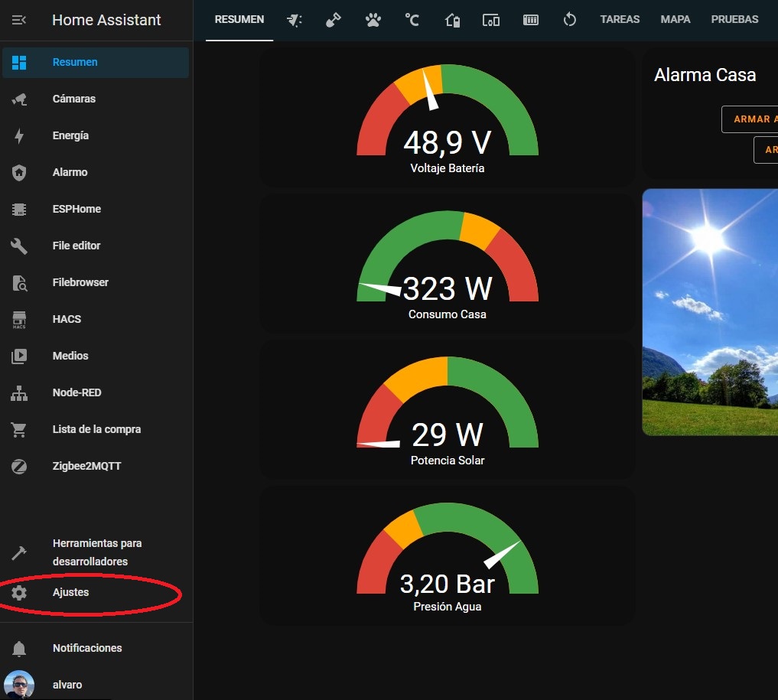The height and width of the screenshot is (700, 778).
Task: Open the restore arrow icon tab
Action: tap(569, 20)
